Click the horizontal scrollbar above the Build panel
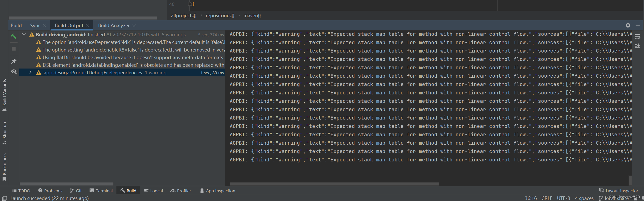This screenshot has height=201, width=644. [83, 18]
